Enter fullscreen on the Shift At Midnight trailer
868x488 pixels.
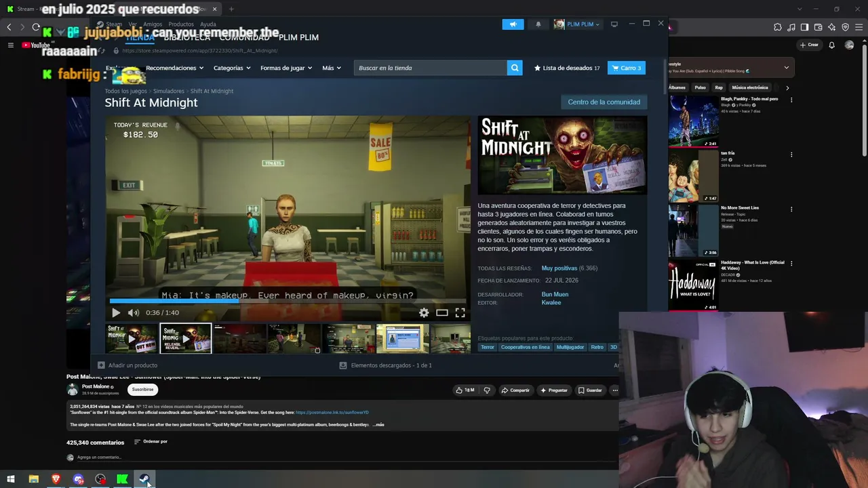pyautogui.click(x=460, y=312)
